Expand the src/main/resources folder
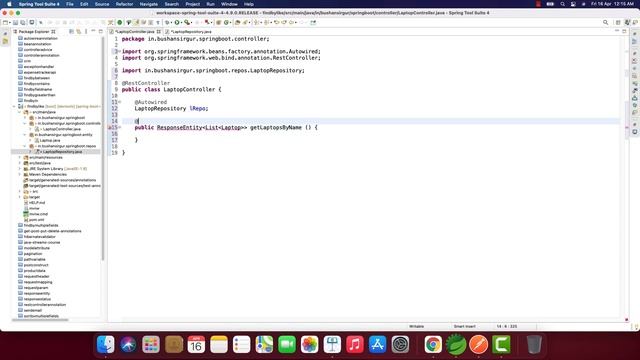 point(20,158)
